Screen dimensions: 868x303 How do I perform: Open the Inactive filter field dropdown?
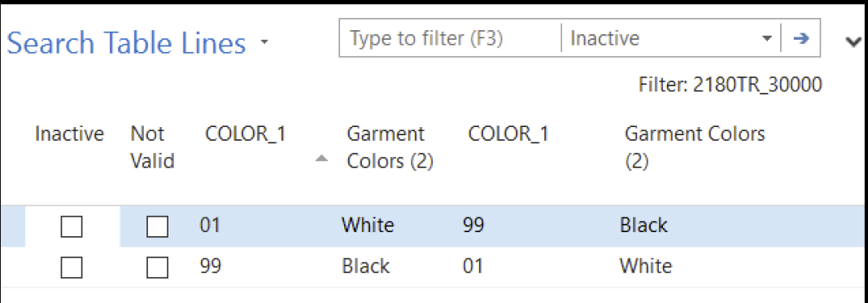pos(766,38)
